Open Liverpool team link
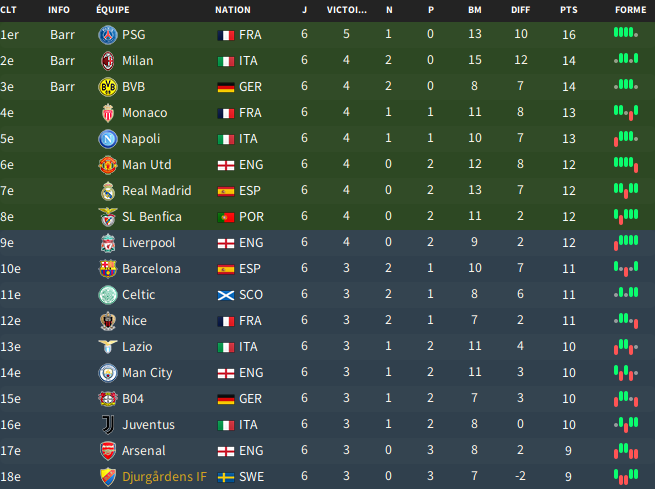This screenshot has width=655, height=489. tap(149, 243)
